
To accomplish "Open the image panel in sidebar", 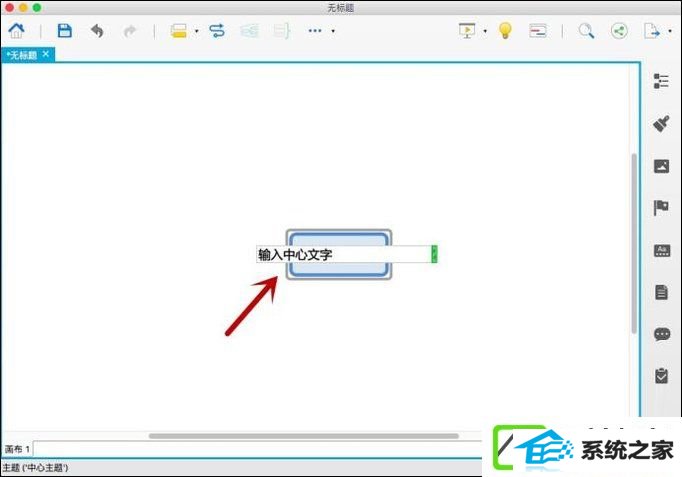I will click(661, 166).
